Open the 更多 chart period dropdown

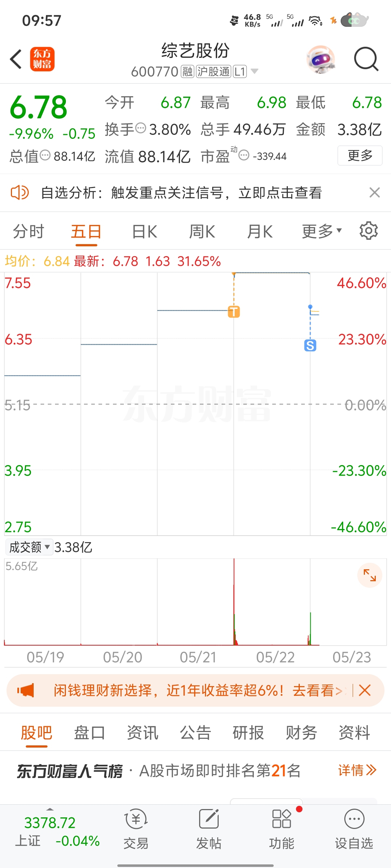(321, 231)
